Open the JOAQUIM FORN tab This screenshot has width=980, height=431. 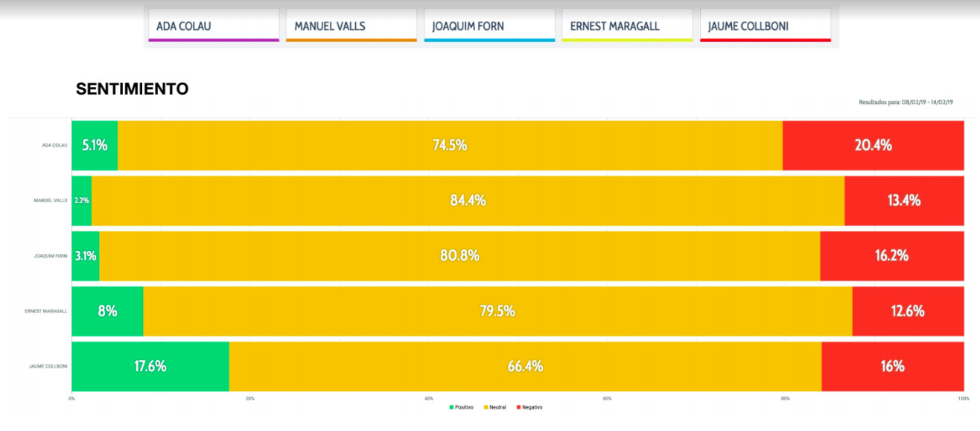point(489,26)
